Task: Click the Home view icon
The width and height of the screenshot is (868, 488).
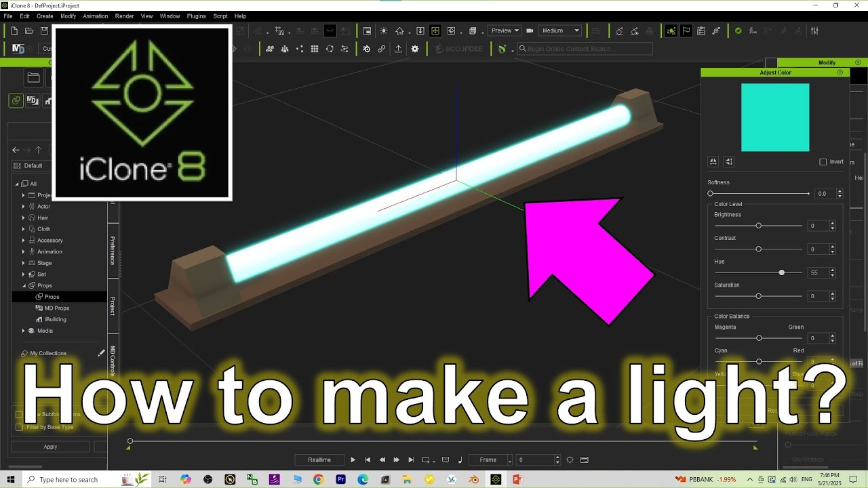Action: pyautogui.click(x=400, y=30)
